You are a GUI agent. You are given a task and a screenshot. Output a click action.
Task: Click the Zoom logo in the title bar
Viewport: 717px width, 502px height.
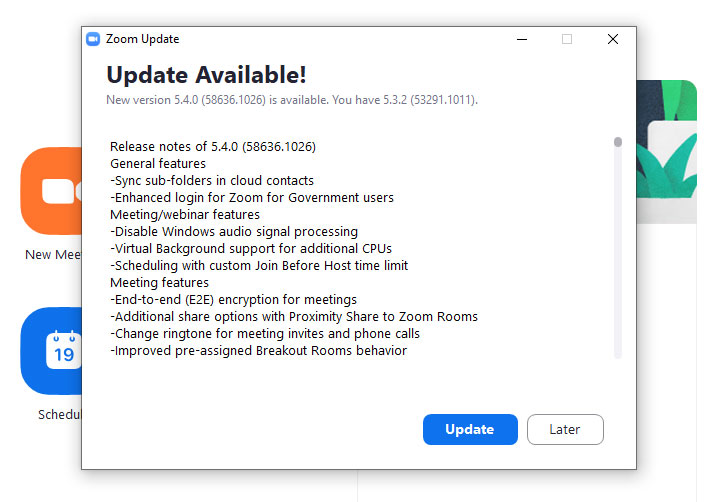(93, 39)
